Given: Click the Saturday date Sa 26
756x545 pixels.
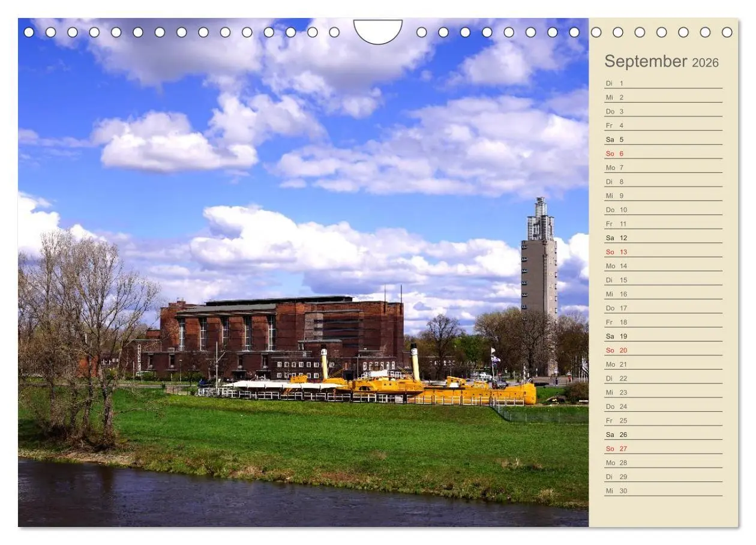Looking at the screenshot, I should [615, 435].
